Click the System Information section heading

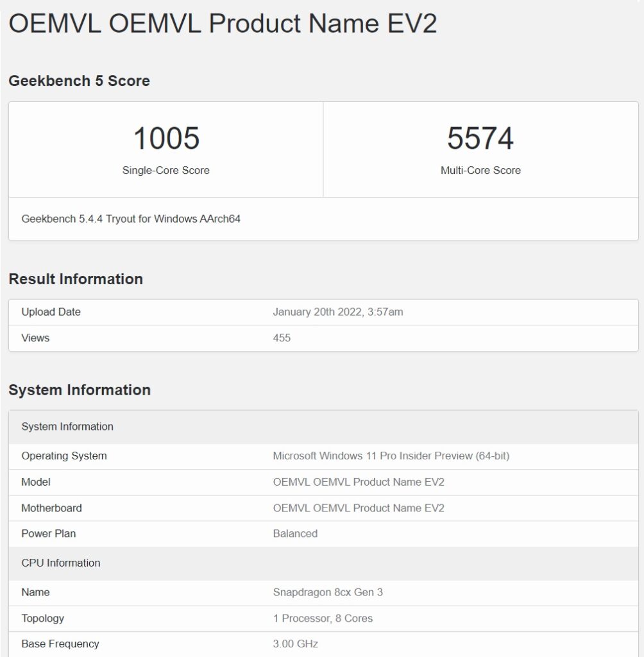80,390
